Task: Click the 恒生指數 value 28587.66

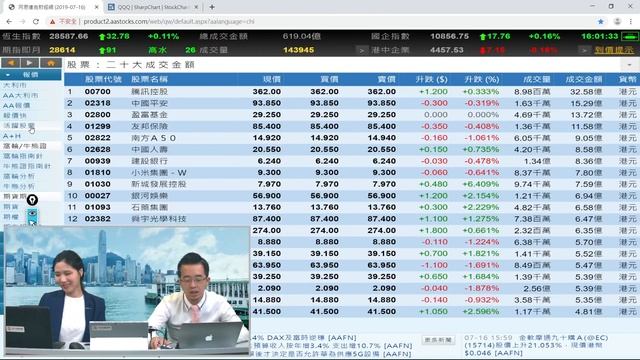Action: [x=69, y=36]
